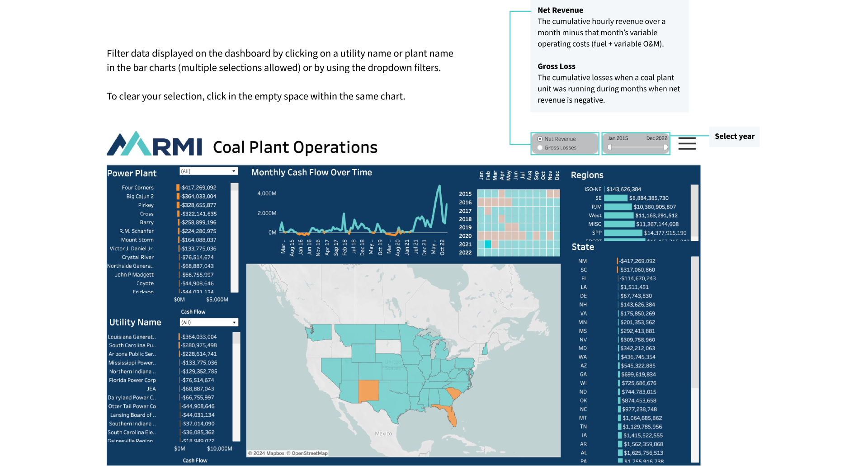Click the OpenStreetMap attribution link
The image size is (868, 466).
(309, 453)
